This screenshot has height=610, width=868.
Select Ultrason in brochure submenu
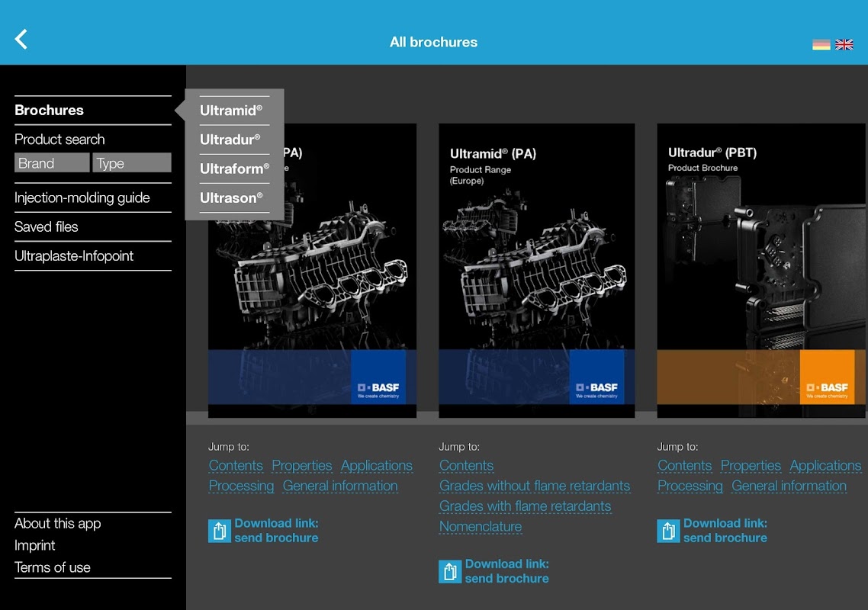tap(234, 197)
